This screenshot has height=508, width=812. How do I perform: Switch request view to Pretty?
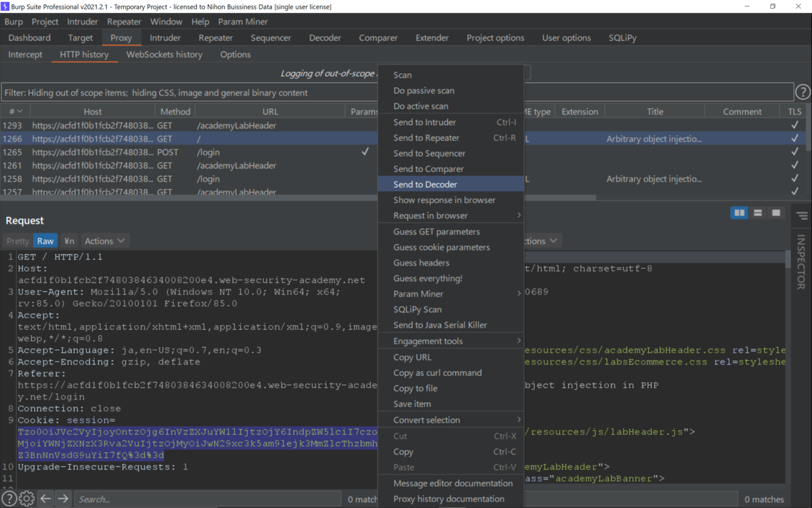click(x=18, y=240)
